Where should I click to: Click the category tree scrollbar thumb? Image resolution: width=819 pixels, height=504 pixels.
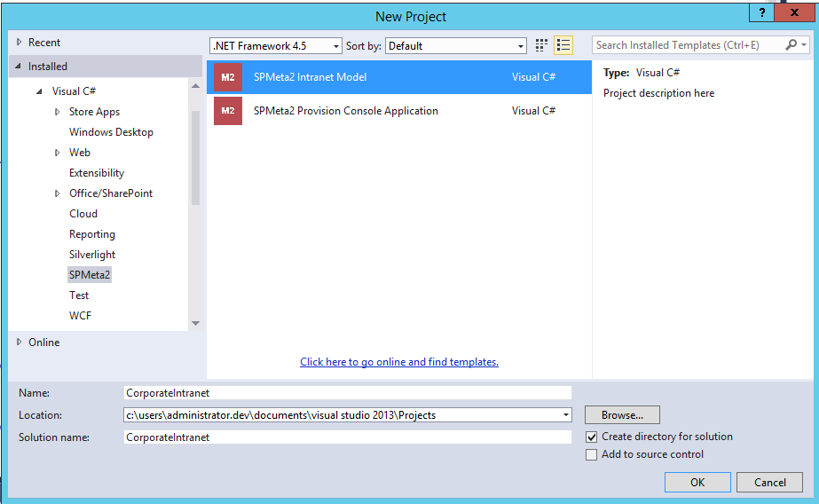tap(195, 158)
